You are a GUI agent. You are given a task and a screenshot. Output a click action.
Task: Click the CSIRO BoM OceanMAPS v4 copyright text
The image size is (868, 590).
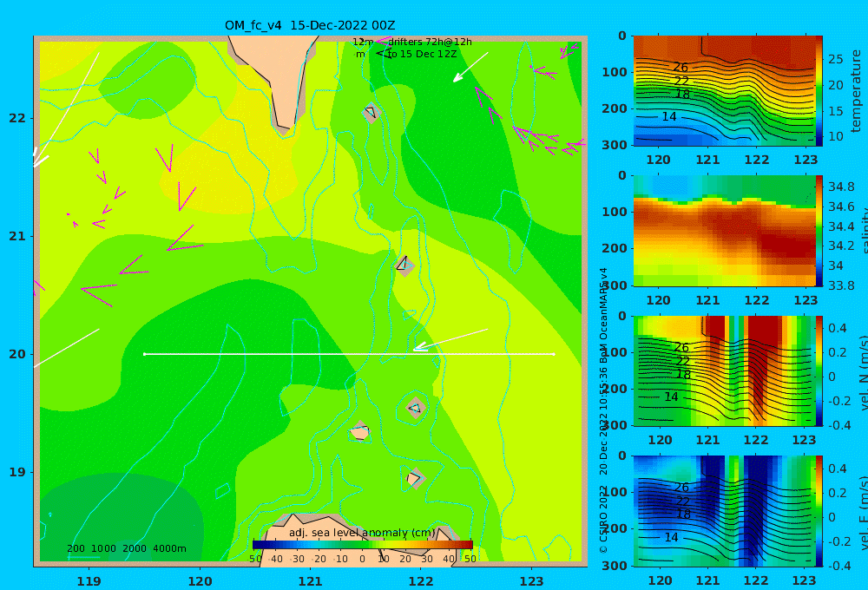pyautogui.click(x=603, y=410)
